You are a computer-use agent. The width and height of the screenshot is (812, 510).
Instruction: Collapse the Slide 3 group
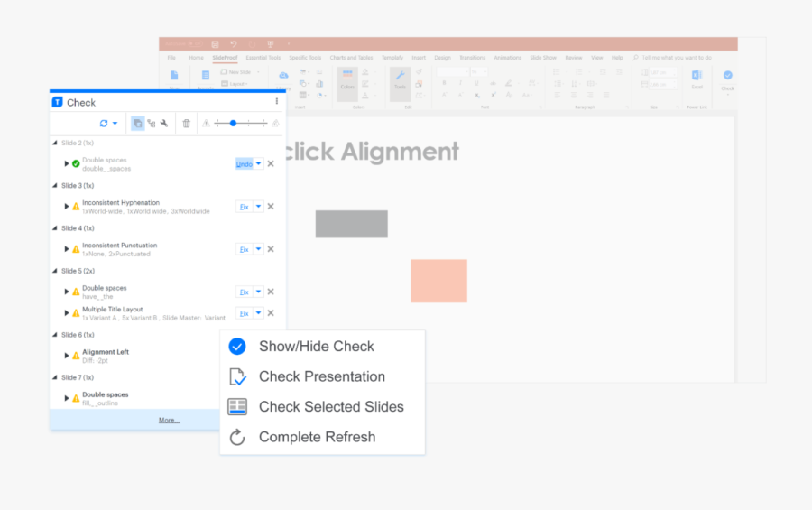coord(55,186)
